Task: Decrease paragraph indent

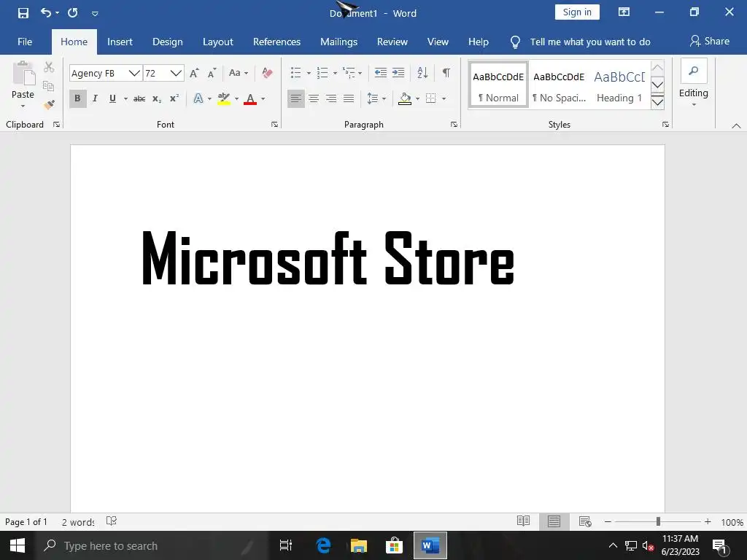Action: [380, 73]
